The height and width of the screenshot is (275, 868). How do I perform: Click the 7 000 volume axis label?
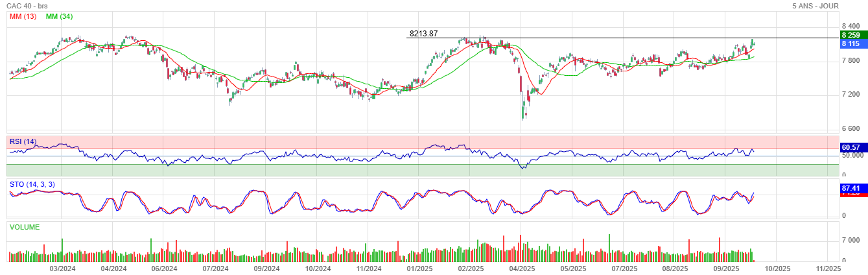[850, 240]
